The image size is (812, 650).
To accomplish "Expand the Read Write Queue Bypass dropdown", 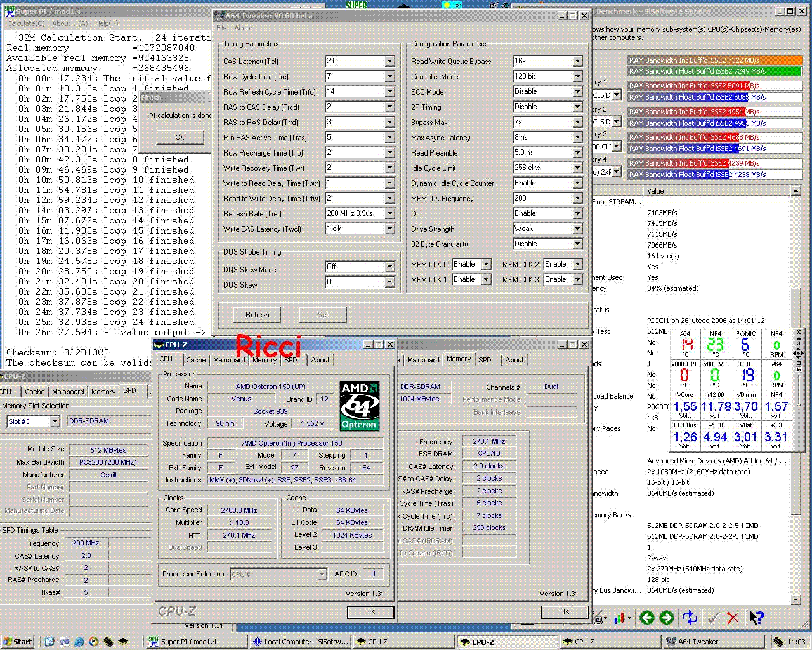I will tap(577, 61).
